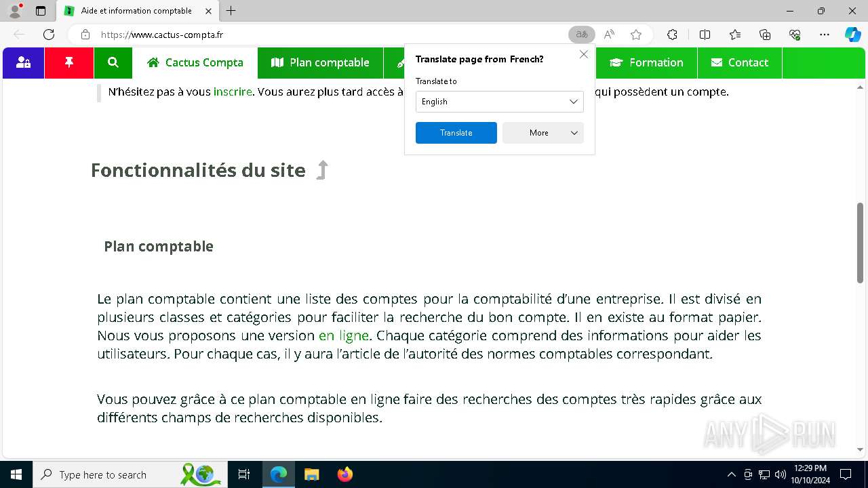Open the Favorites list icon
This screenshot has height=488, width=868.
tap(735, 35)
